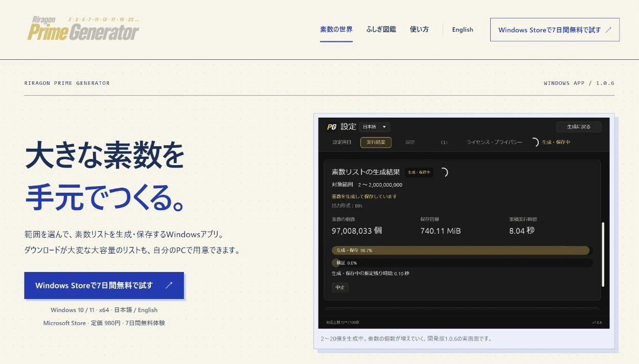Click the PG logo in the app screenshot
The width and height of the screenshot is (639, 364).
coord(332,127)
